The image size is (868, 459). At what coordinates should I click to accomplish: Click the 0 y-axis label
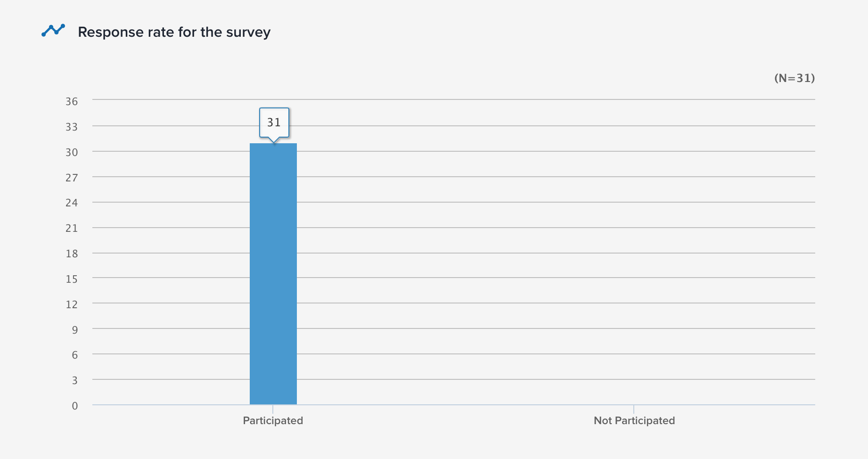point(74,406)
